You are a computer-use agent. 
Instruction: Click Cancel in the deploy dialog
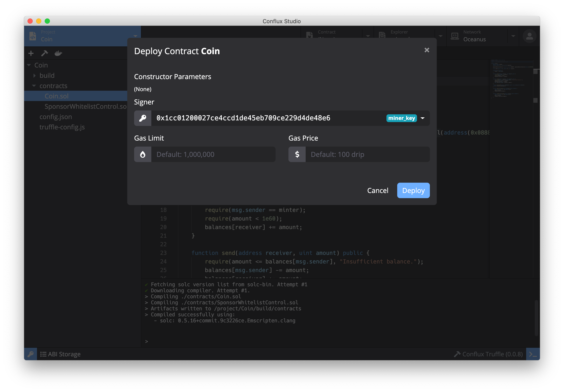tap(378, 191)
